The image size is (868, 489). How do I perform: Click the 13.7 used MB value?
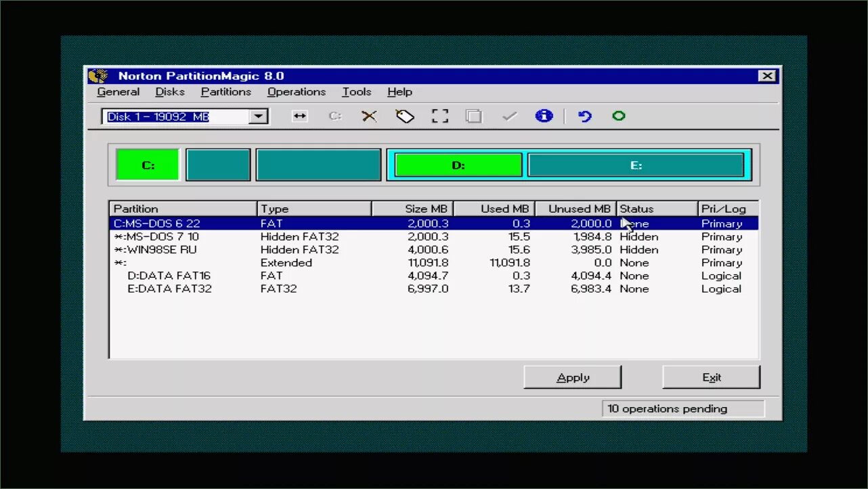(520, 289)
